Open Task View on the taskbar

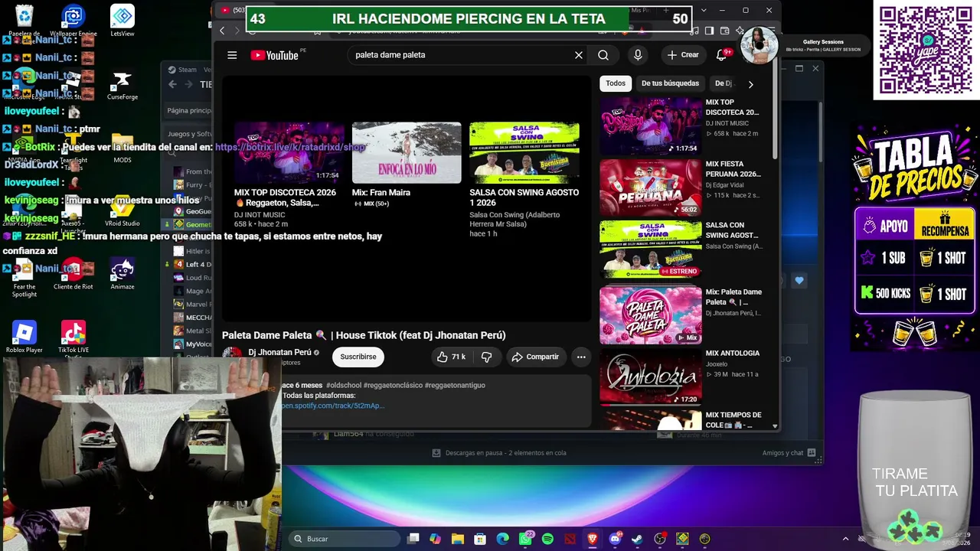click(x=413, y=539)
